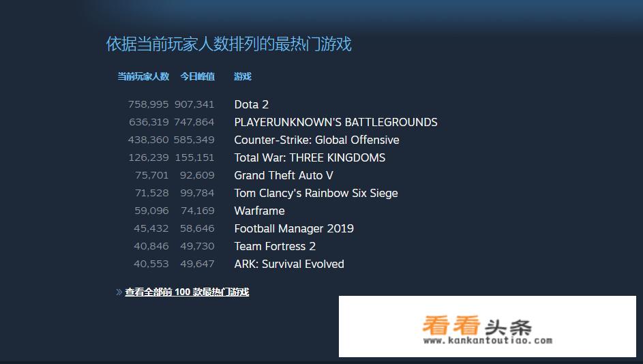Select peak value 58,646
The image size is (643, 364).
[x=197, y=228]
